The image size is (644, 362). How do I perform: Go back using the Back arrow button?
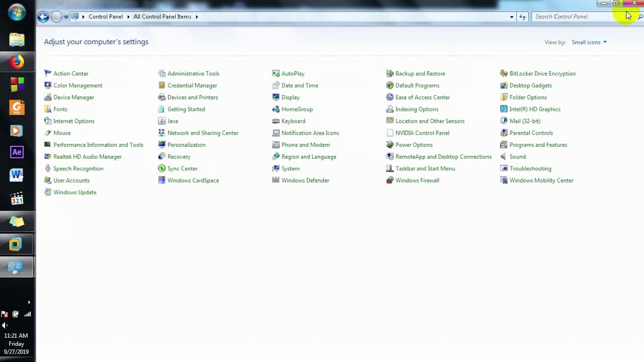(43, 17)
